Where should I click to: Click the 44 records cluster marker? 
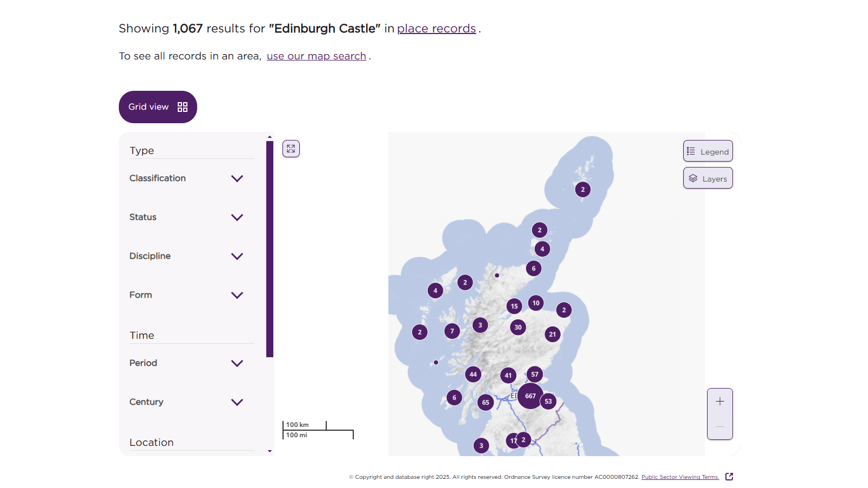[x=473, y=375]
